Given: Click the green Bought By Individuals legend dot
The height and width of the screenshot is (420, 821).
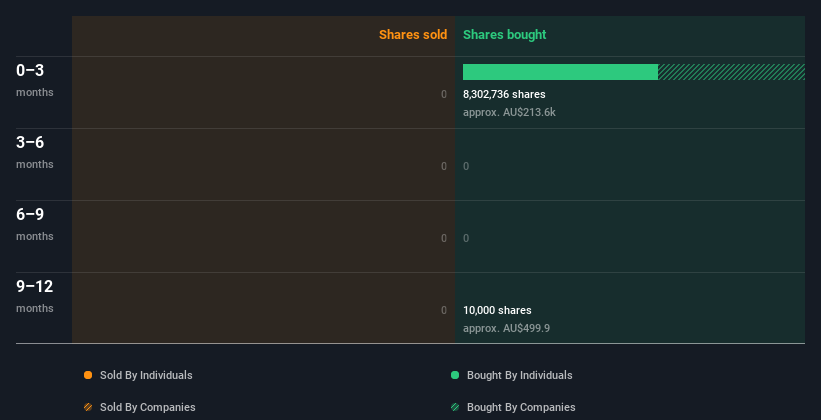Looking at the screenshot, I should [455, 375].
